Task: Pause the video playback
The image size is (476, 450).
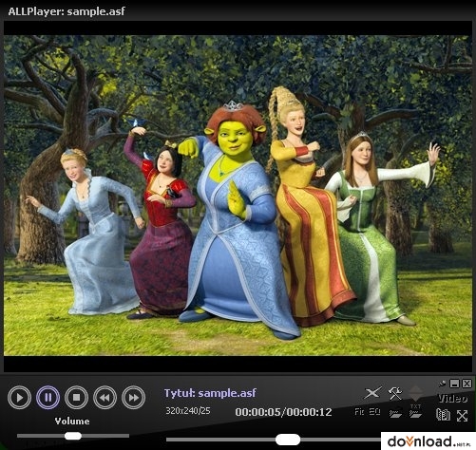Action: click(x=48, y=398)
